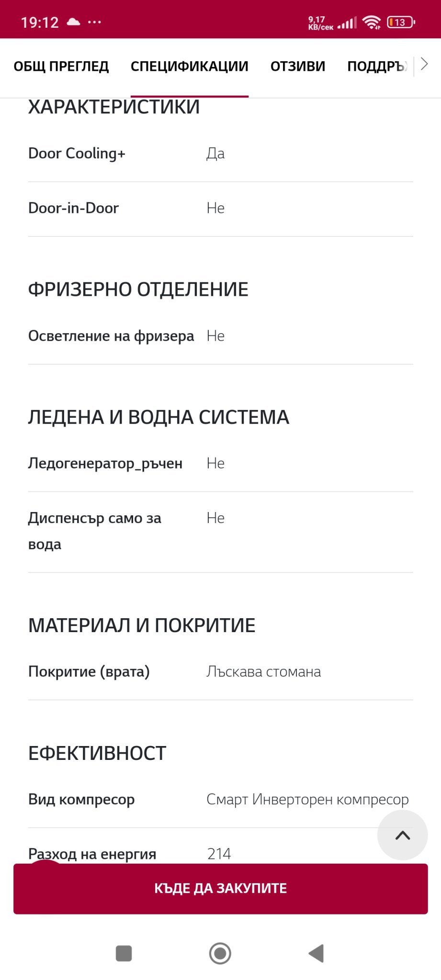Tap the scroll-to-top arrow button
Screen dimensions: 441x980
point(402,835)
